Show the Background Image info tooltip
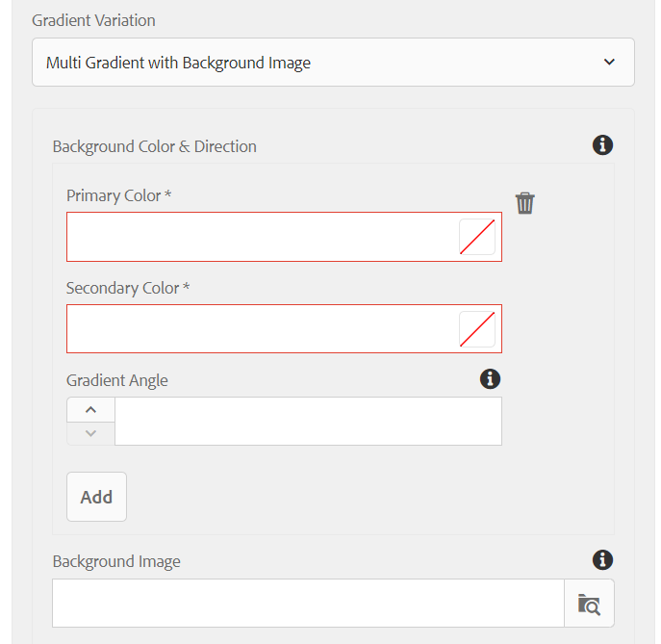The width and height of the screenshot is (661, 644). point(602,560)
